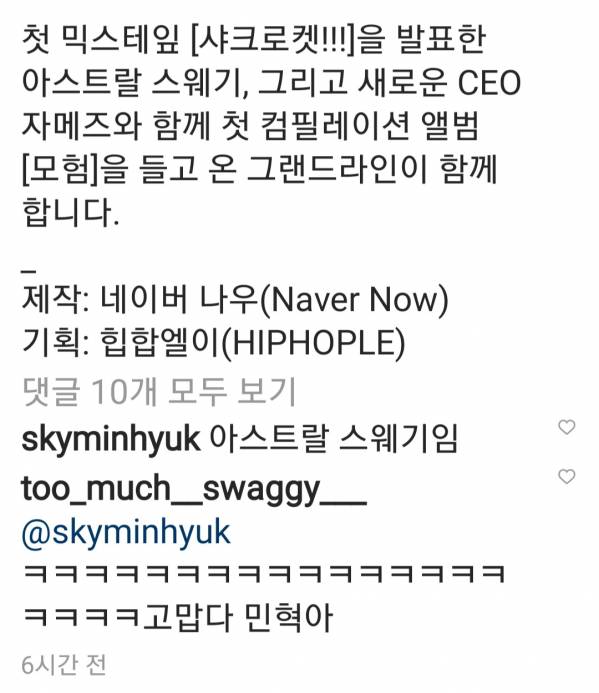Click the mixtape title '[샤크로켓!!!]' in caption
The width and height of the screenshot is (599, 693).
(273, 39)
